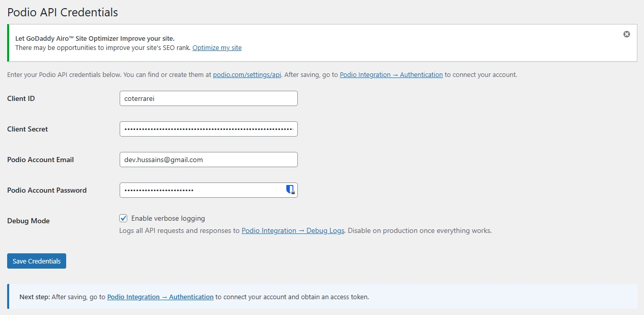
Task: Open podio.com/settings/api link
Action: tap(247, 74)
